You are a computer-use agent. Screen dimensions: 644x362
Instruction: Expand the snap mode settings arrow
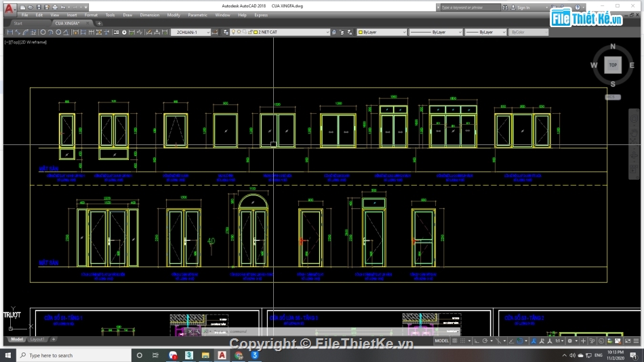(470, 340)
